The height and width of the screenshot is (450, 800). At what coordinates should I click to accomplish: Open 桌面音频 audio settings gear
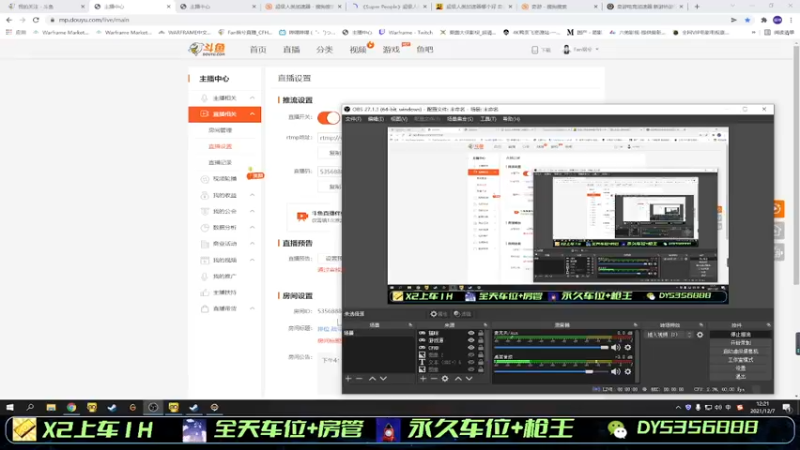628,371
